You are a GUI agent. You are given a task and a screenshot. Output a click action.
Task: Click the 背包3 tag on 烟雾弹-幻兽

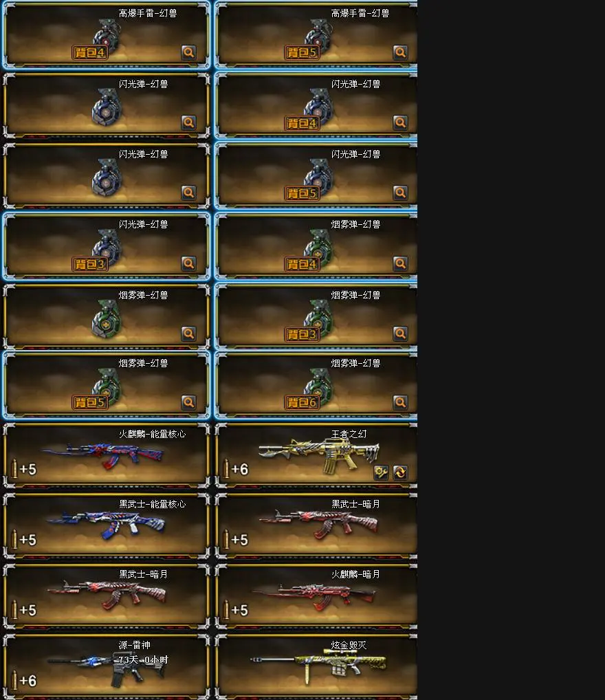(x=302, y=334)
